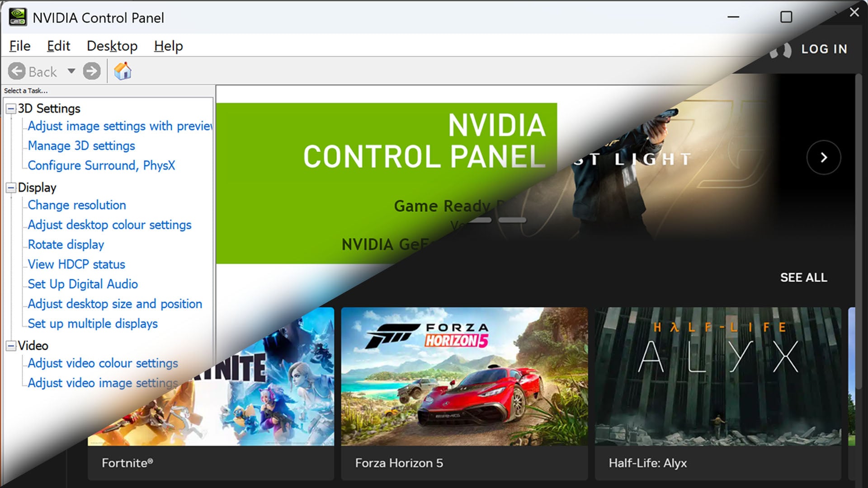Open the Half-Life: Alyx game thumbnail
The image size is (868, 488).
click(x=718, y=376)
